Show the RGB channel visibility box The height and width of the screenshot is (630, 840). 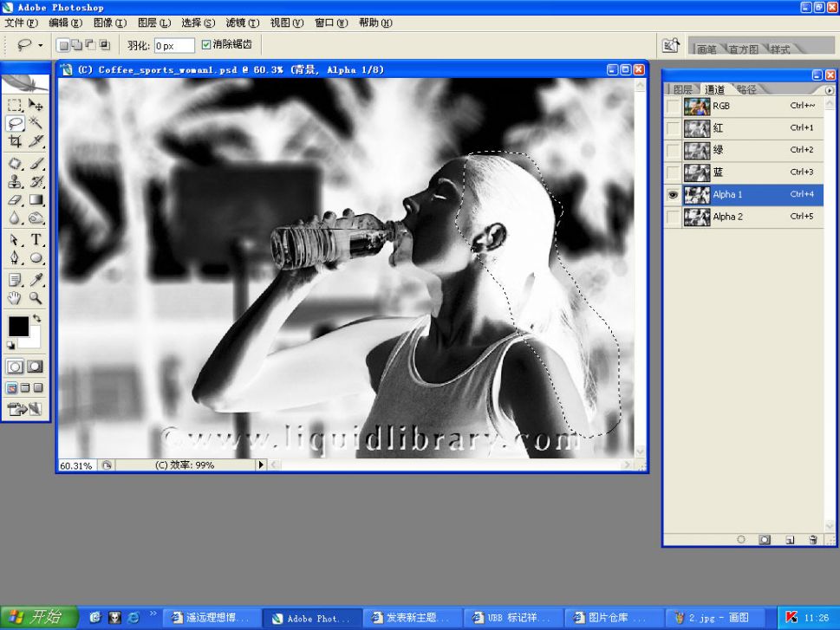pyautogui.click(x=673, y=106)
